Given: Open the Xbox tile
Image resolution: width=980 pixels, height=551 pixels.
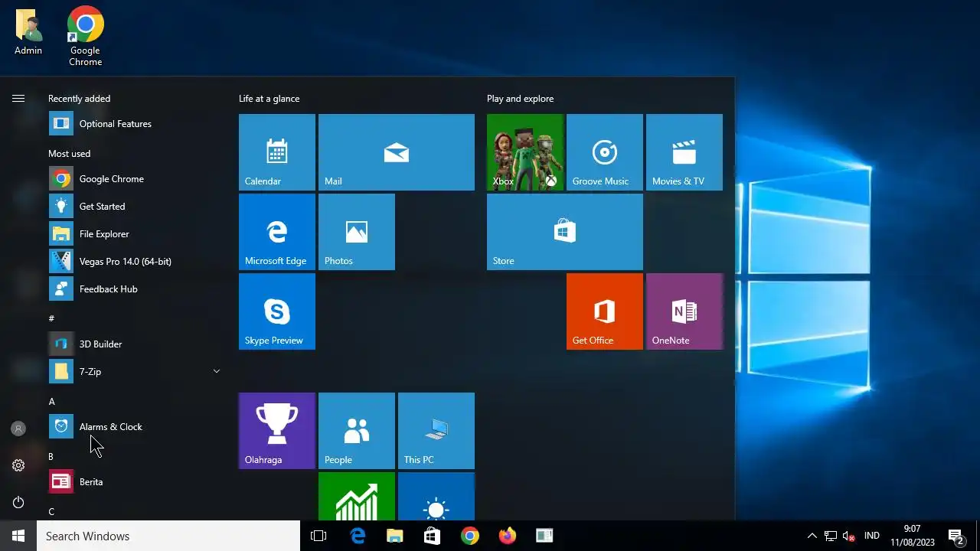Looking at the screenshot, I should point(525,152).
